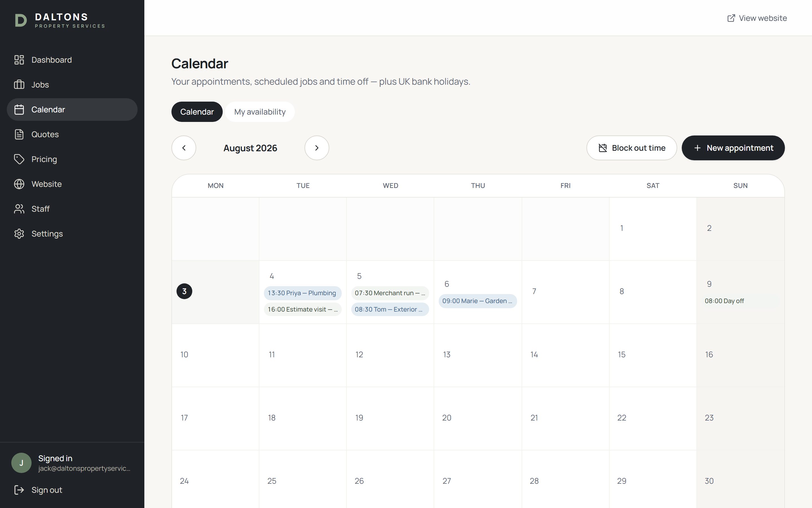Click the external link icon by View website

point(731,18)
